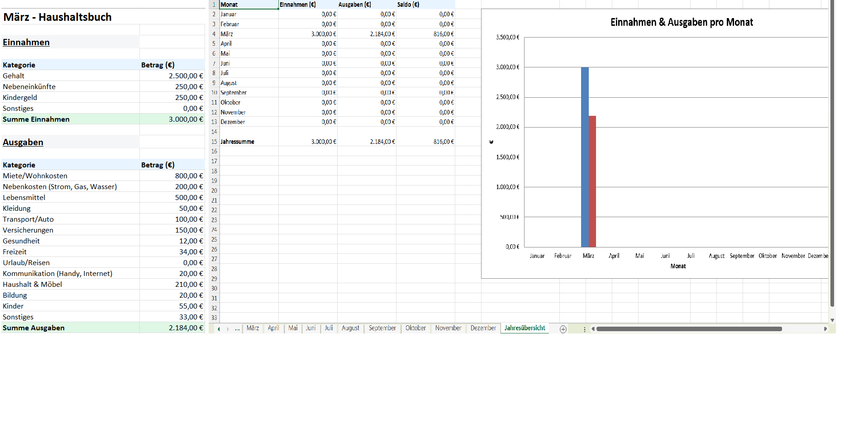This screenshot has width=868, height=447.
Task: Select the Jahresübersicht sheet tab
Action: pos(525,328)
